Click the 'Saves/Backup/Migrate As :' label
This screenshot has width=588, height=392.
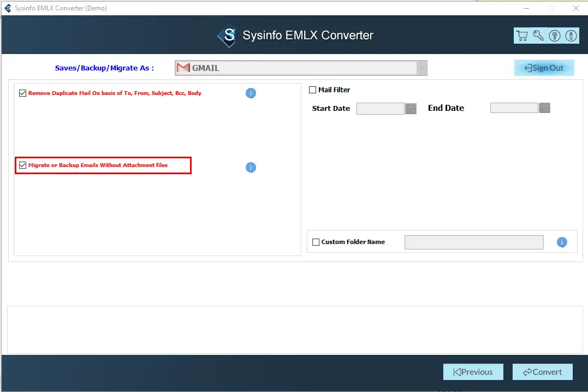104,68
